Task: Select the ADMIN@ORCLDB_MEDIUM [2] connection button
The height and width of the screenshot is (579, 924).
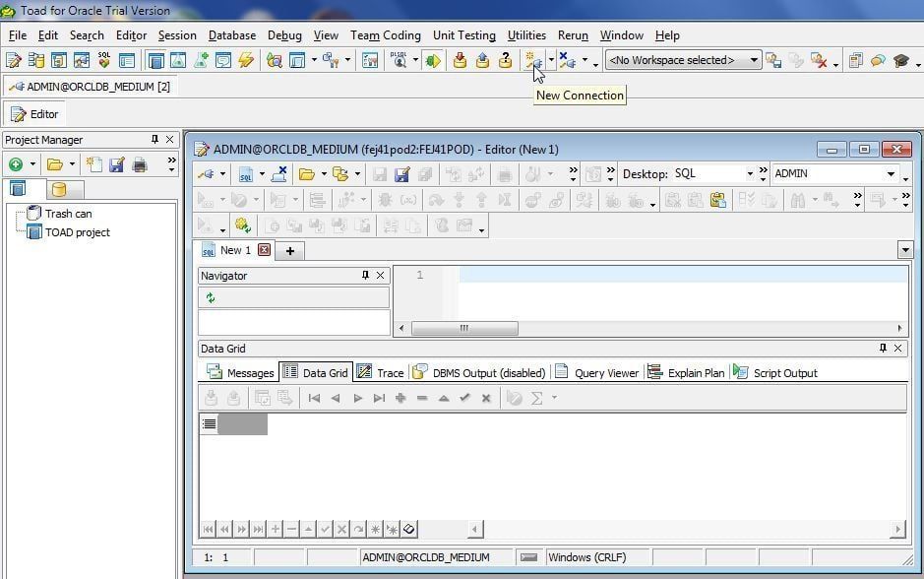Action: (x=91, y=87)
